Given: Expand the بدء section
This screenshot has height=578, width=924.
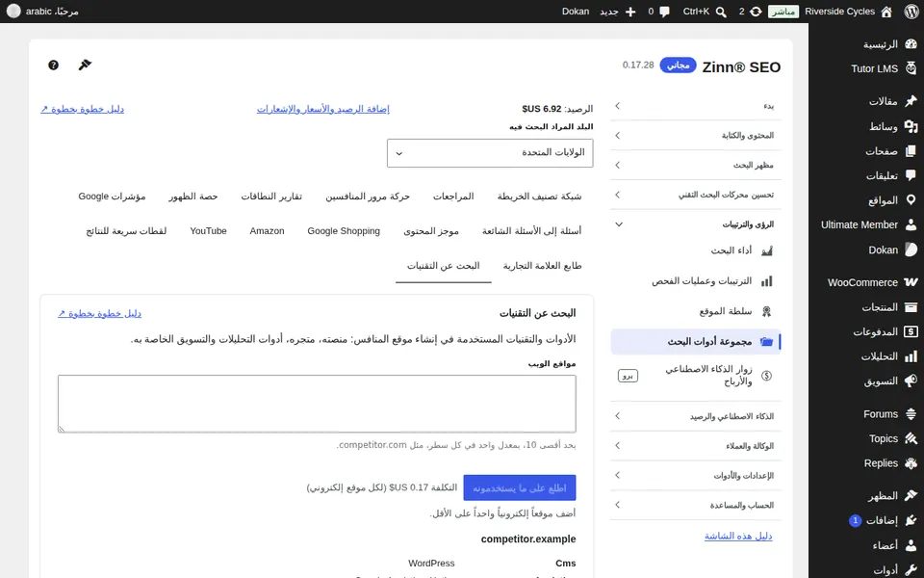Looking at the screenshot, I should click(696, 106).
